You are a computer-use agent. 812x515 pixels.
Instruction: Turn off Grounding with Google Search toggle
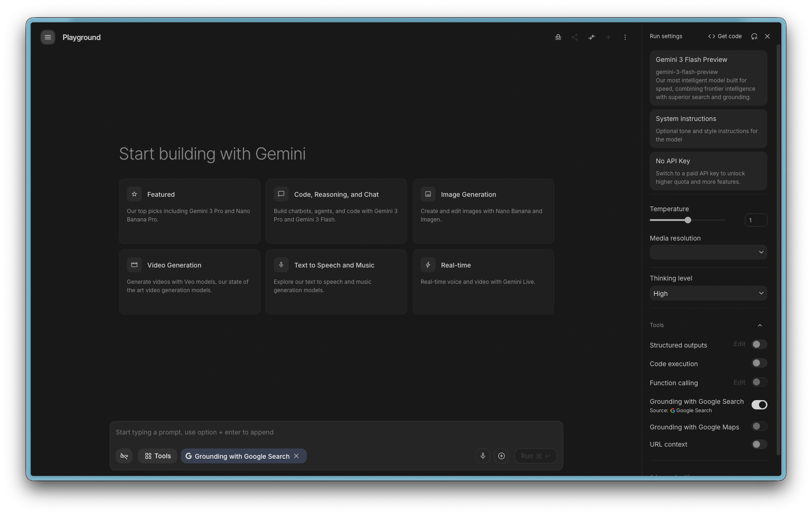point(759,405)
